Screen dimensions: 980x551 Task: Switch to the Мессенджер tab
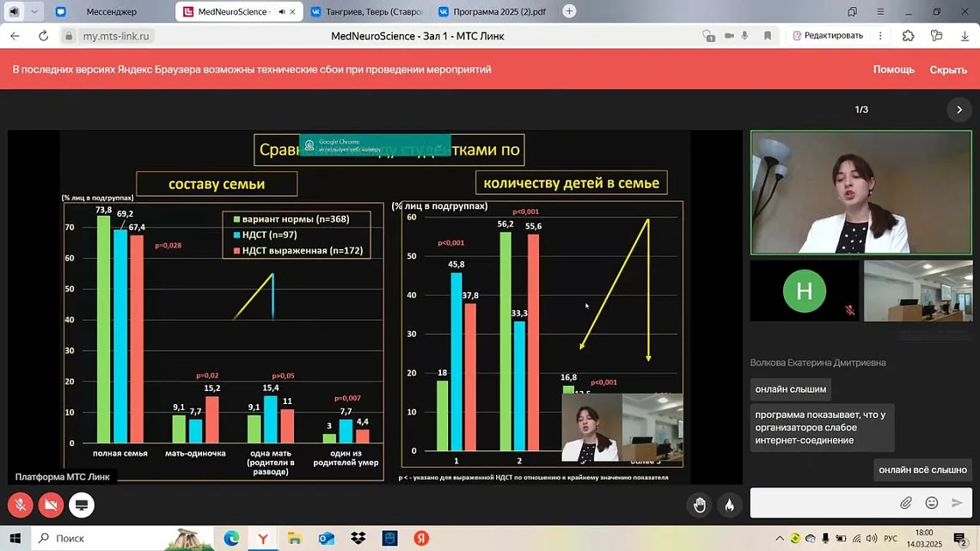pyautogui.click(x=111, y=11)
